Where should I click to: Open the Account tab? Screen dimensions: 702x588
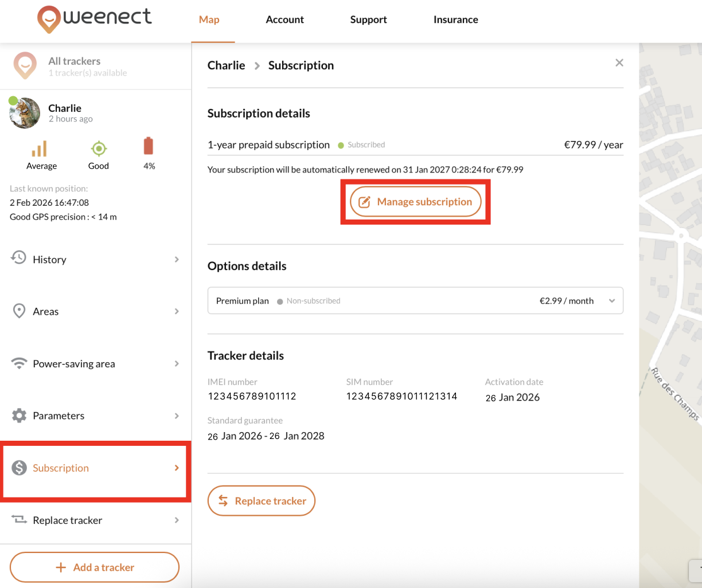pyautogui.click(x=284, y=19)
